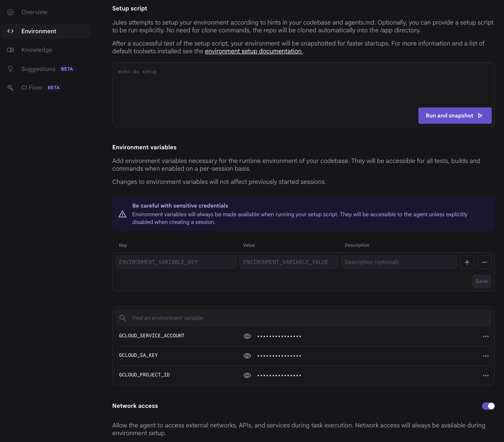Expand options menu for GCLOUD_PROJECT_ID
The image size is (504, 442).
[485, 376]
